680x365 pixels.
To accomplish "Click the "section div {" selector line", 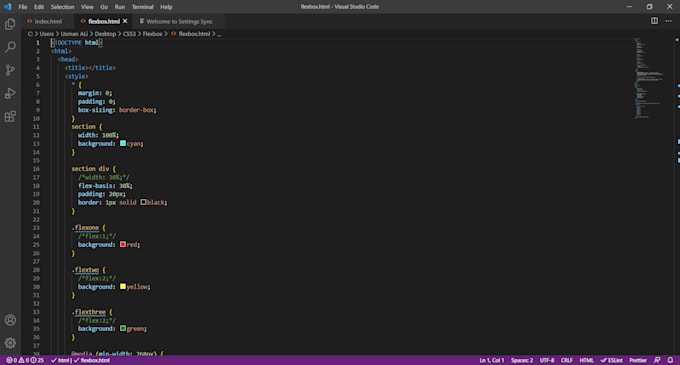I will point(94,169).
